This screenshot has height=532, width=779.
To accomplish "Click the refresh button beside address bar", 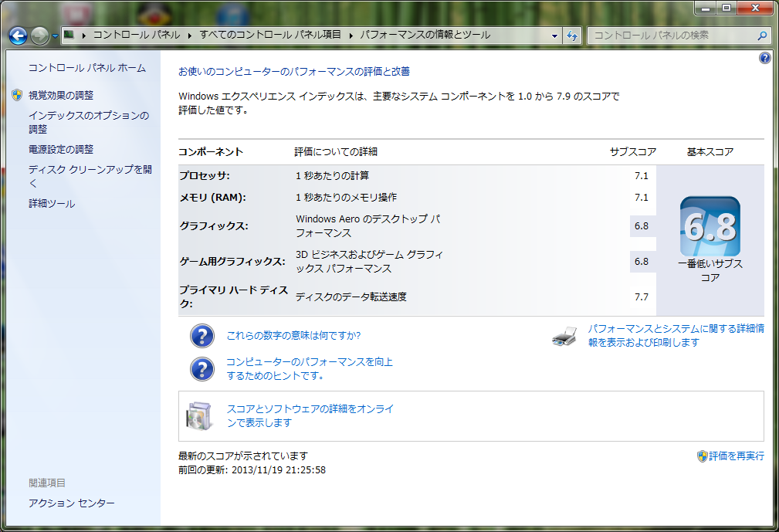I will (572, 36).
